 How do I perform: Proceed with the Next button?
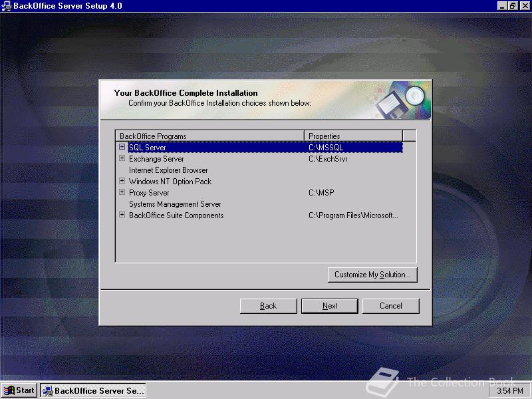point(330,306)
